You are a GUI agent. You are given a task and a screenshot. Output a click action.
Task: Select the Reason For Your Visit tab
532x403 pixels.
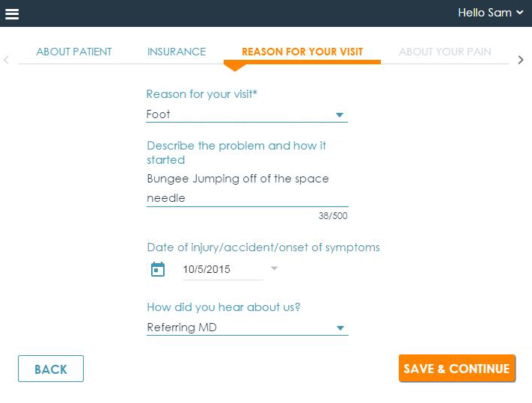click(x=302, y=52)
